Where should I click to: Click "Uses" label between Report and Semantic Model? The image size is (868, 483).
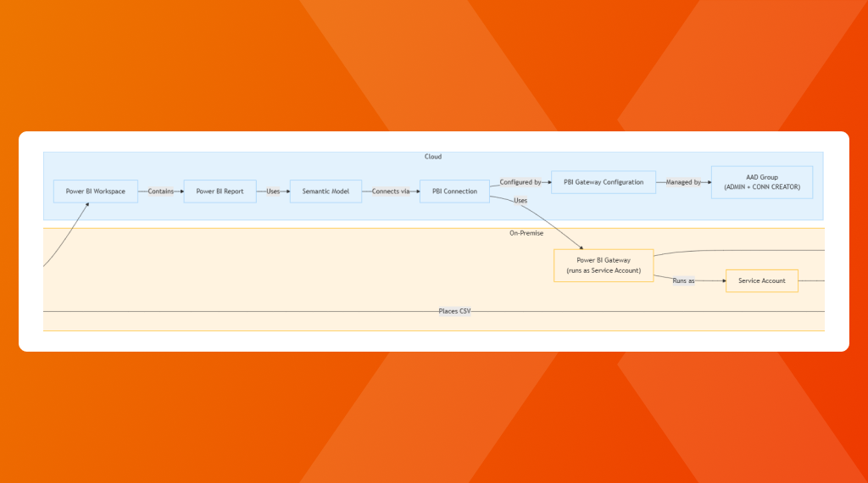[x=273, y=192]
